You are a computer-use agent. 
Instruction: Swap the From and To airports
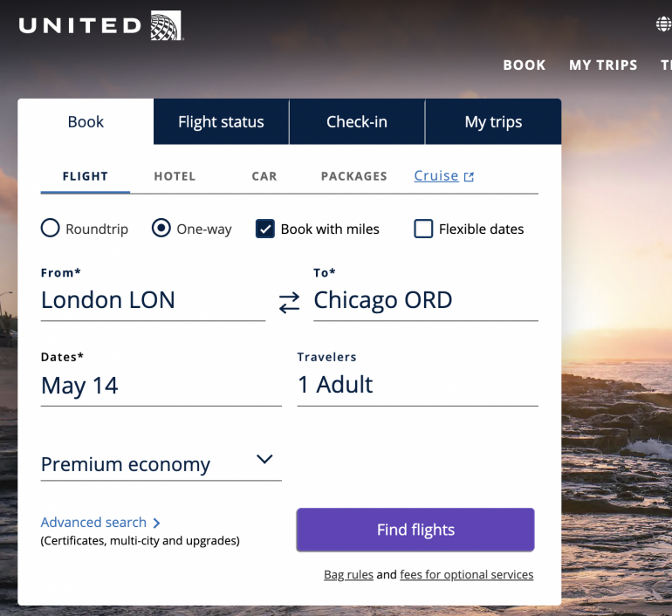point(289,303)
